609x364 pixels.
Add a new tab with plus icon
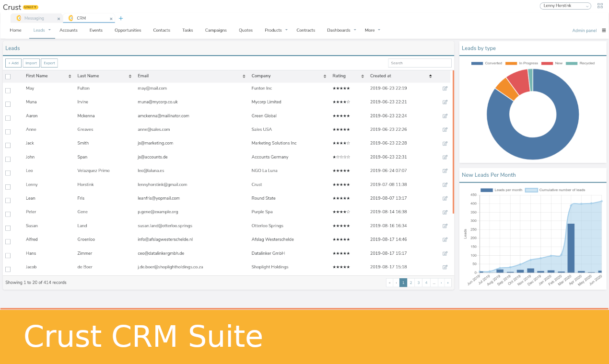(121, 18)
